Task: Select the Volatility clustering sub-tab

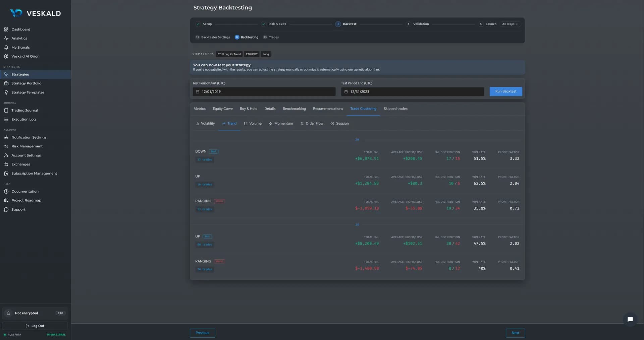Action: pyautogui.click(x=205, y=124)
